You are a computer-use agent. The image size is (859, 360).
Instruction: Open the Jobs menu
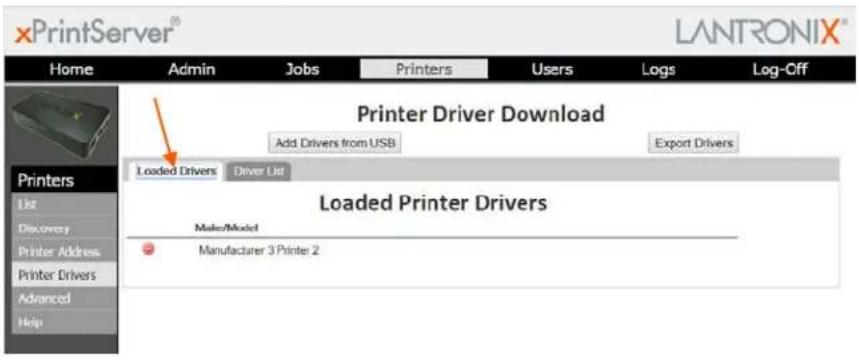pyautogui.click(x=302, y=70)
